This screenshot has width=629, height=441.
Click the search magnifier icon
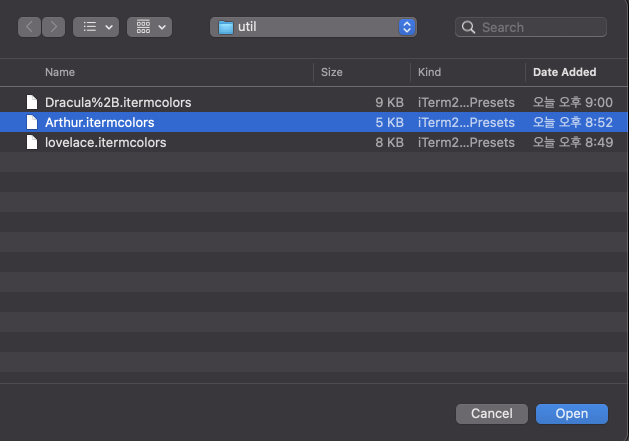click(468, 27)
